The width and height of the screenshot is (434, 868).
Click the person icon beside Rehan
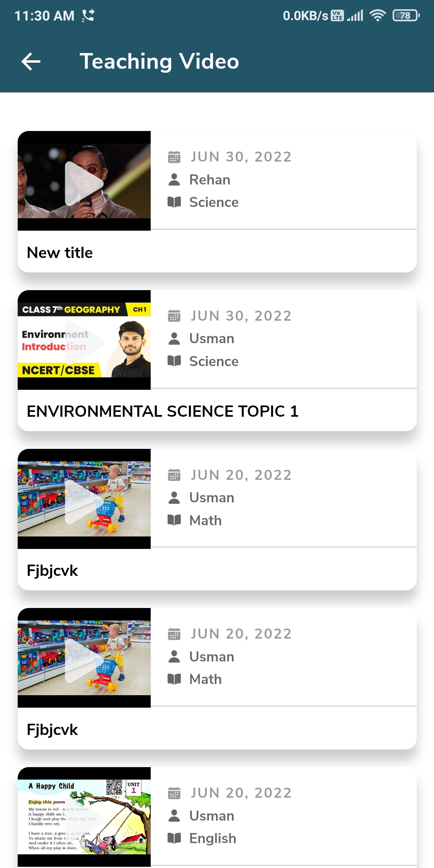tap(174, 180)
